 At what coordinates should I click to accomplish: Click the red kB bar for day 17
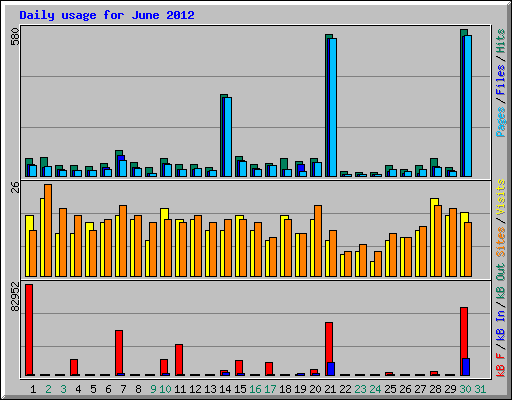tap(269, 369)
